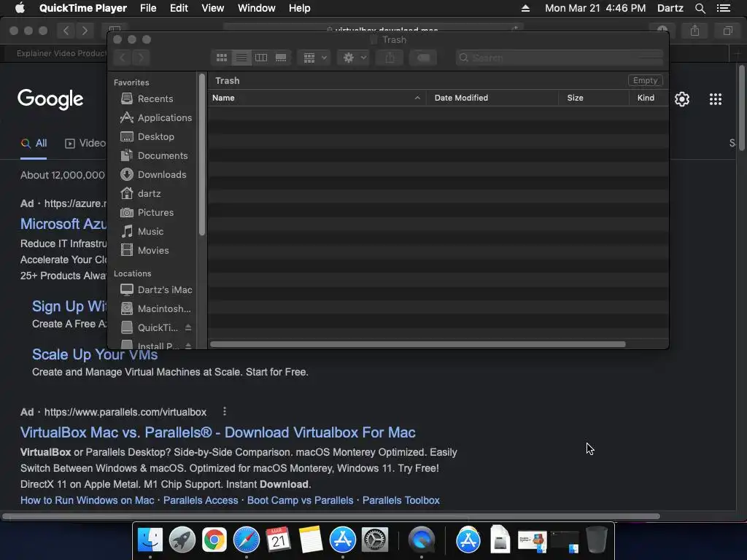747x560 pixels.
Task: Click the horizontal scrollbar in Trash window
Action: pos(418,344)
